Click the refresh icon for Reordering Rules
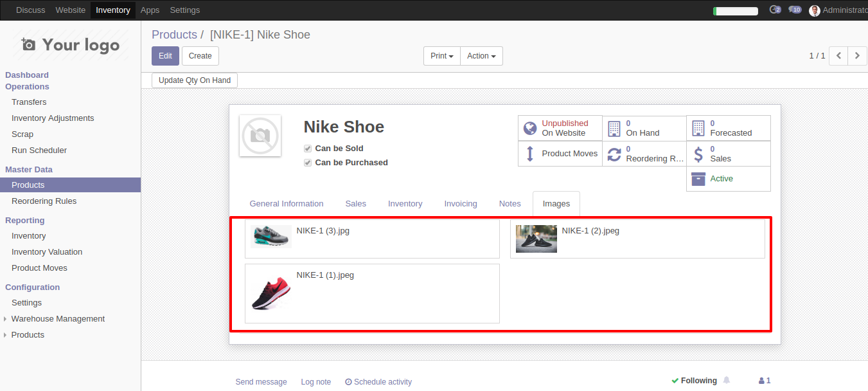868x391 pixels. coord(614,154)
